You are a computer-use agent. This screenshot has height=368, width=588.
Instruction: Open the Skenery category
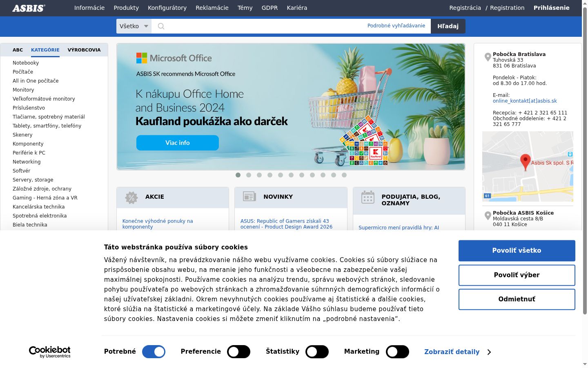[22, 135]
